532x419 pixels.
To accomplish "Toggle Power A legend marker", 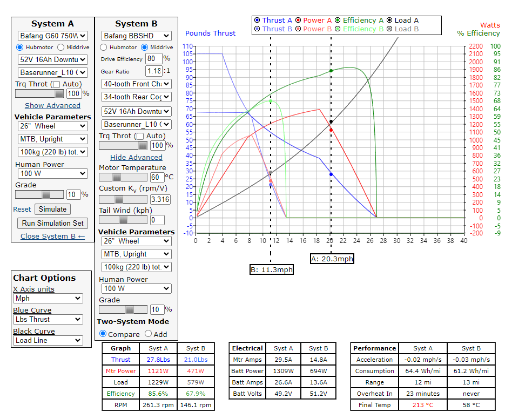I will point(298,21).
